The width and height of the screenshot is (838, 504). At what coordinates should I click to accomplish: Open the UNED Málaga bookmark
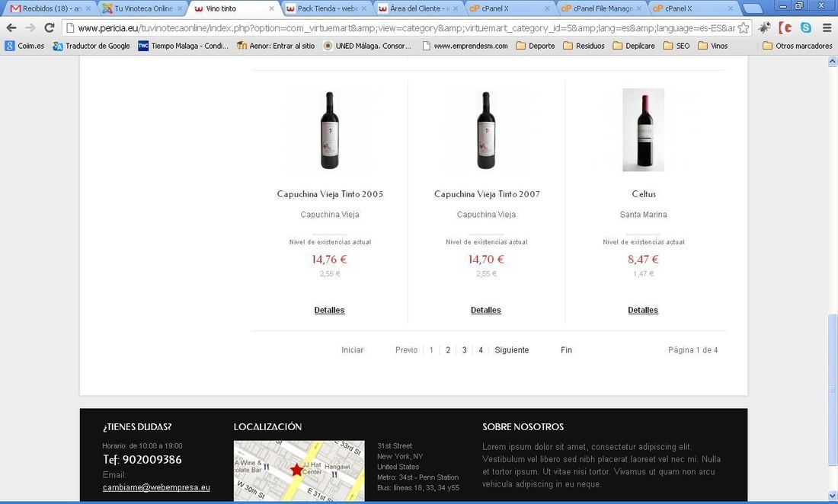point(367,46)
